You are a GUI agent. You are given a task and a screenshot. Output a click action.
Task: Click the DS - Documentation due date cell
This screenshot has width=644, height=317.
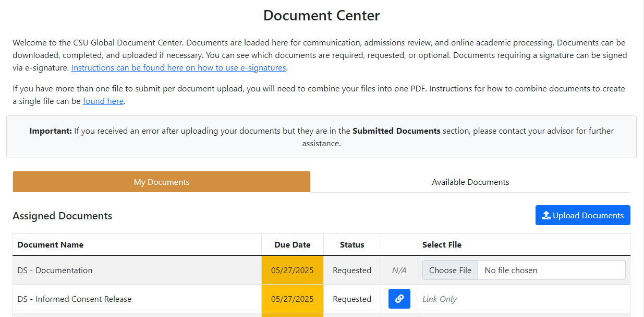coord(292,270)
